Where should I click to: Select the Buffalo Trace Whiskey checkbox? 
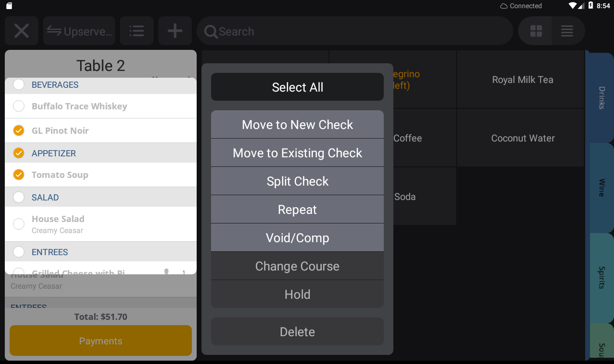(19, 106)
